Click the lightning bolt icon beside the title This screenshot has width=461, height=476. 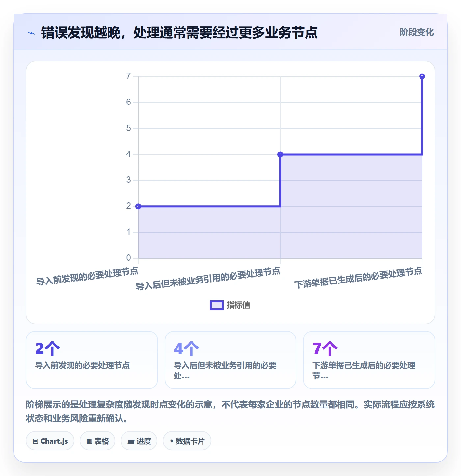click(31, 33)
